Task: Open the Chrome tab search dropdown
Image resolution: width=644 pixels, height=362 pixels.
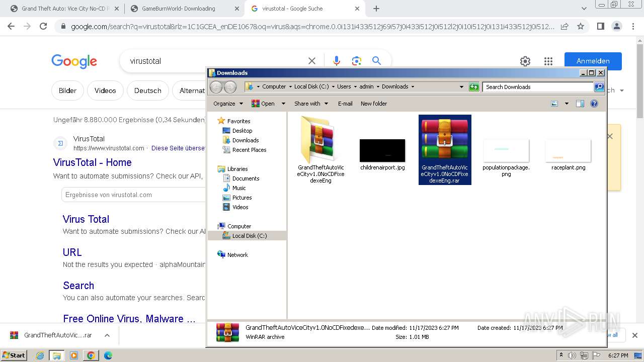Action: 584,9
